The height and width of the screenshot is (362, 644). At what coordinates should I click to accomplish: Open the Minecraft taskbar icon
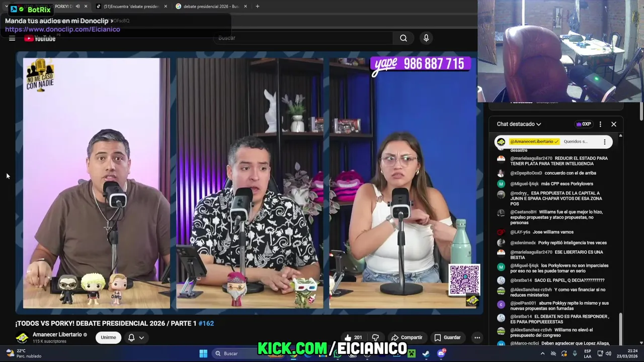pos(411,353)
